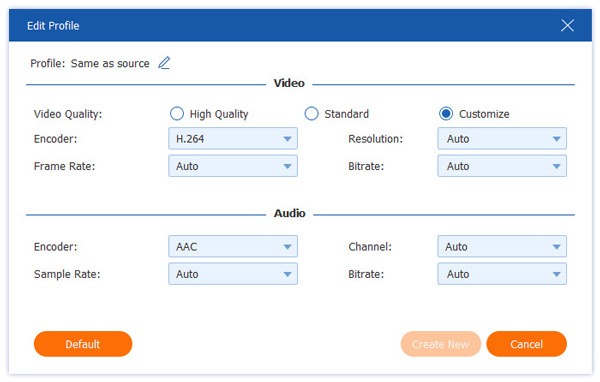Click the Default button

pos(83,344)
